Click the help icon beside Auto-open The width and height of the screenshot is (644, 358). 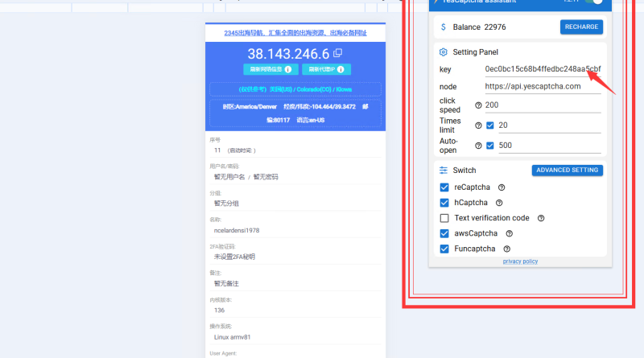tap(478, 146)
